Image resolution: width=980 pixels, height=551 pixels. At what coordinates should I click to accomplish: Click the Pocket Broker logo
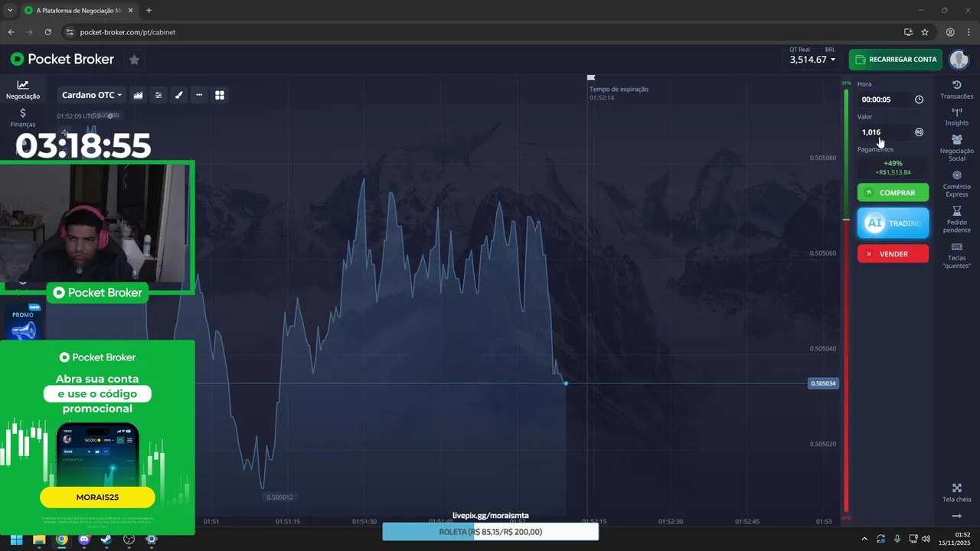[x=62, y=59]
